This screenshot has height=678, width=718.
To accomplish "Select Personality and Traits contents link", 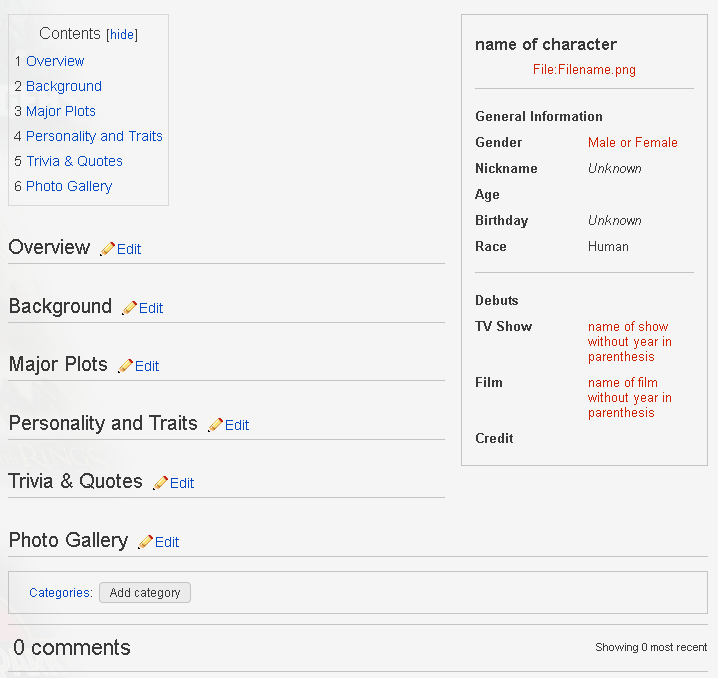I will coord(94,136).
